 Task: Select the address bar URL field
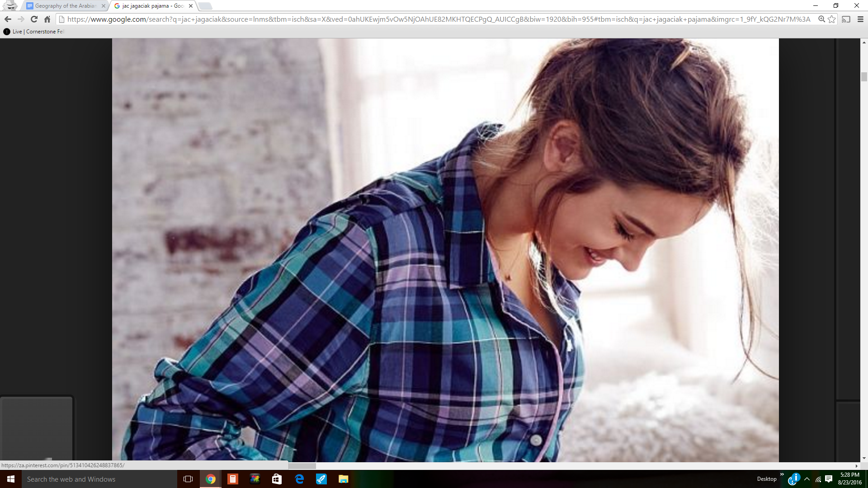coord(439,19)
